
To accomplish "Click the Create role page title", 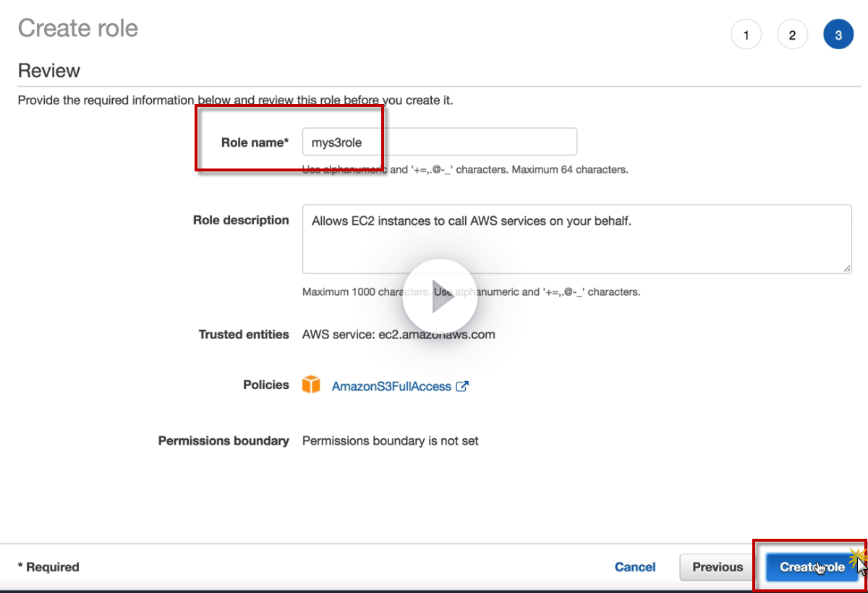I will [78, 28].
